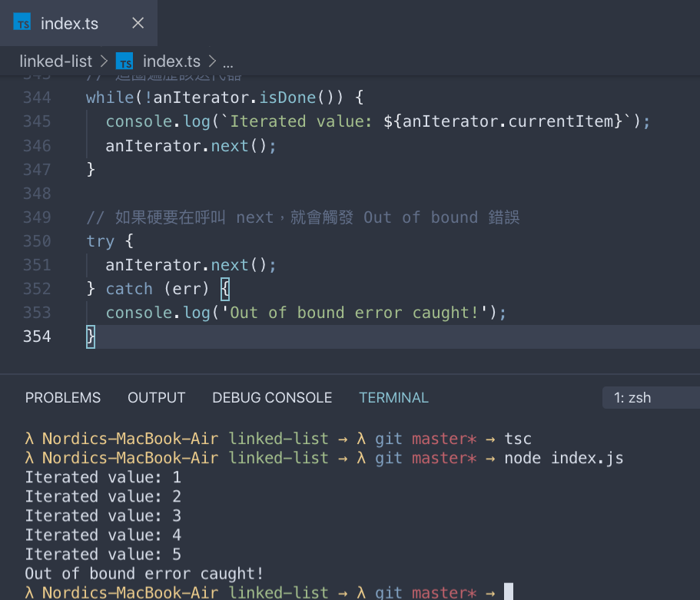Click the highlighted closing brace on line 354

pos(91,336)
